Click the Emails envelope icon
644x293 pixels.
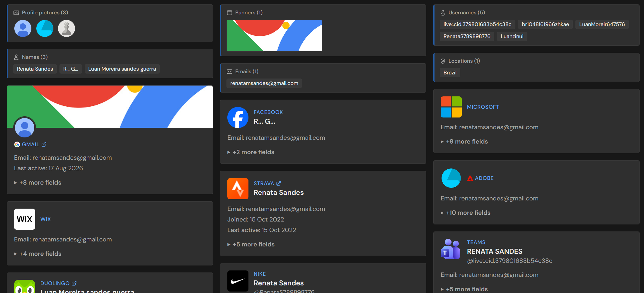(x=230, y=71)
